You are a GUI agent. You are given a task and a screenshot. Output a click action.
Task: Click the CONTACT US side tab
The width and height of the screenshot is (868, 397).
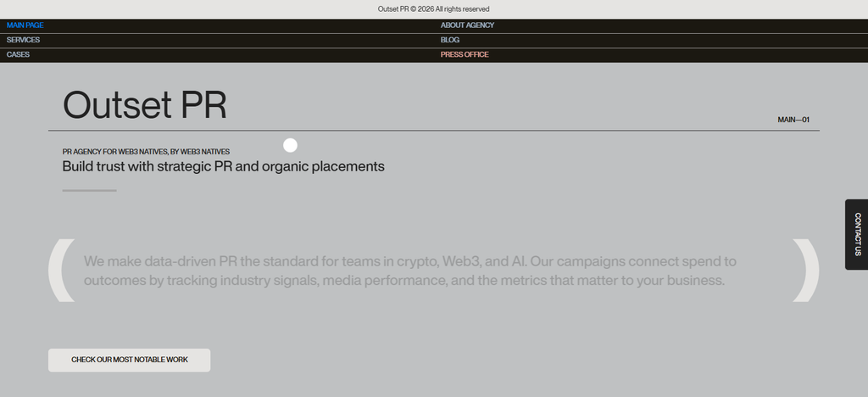(x=857, y=234)
